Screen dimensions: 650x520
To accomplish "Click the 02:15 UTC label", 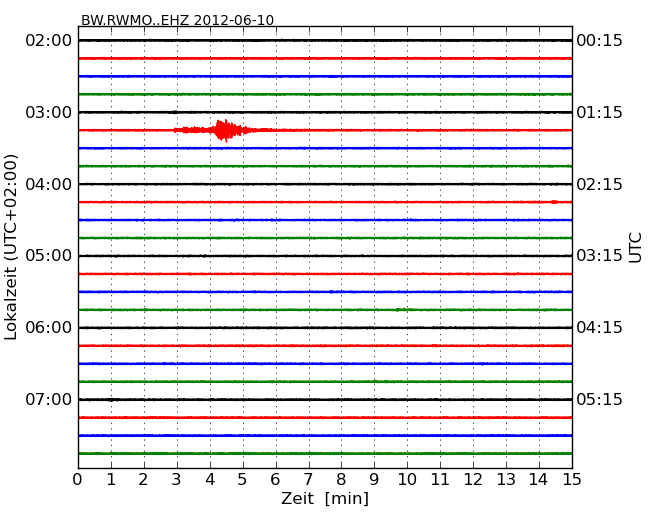I will (x=599, y=184).
